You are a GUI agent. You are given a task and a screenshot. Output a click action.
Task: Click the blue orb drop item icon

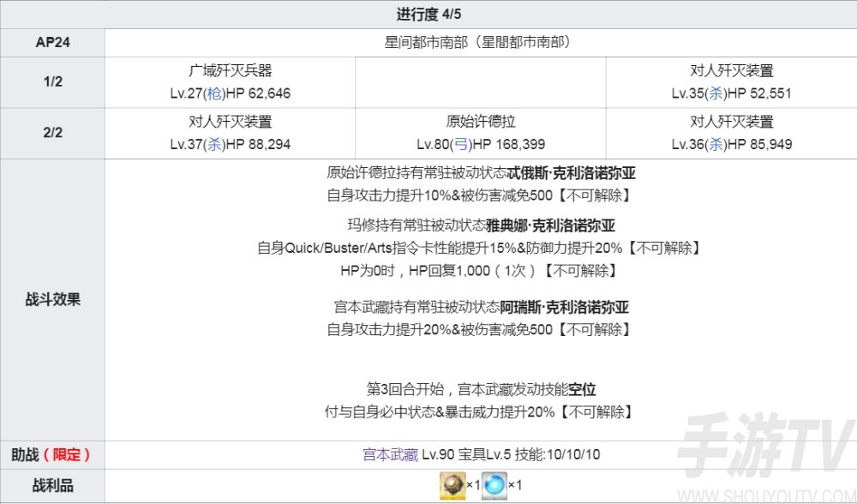click(x=494, y=485)
